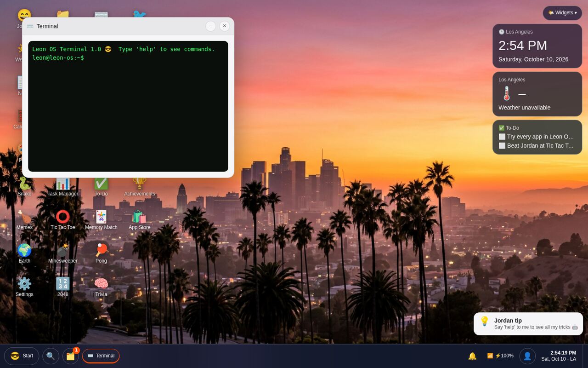The width and height of the screenshot is (588, 368).
Task: Click the 'Weather unavailable' text
Action: point(524,108)
